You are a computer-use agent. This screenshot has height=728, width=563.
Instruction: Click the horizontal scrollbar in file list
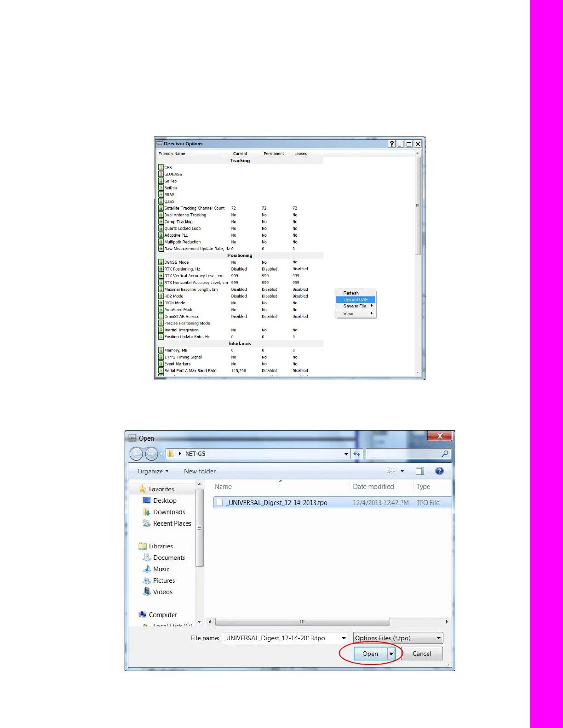[x=302, y=622]
